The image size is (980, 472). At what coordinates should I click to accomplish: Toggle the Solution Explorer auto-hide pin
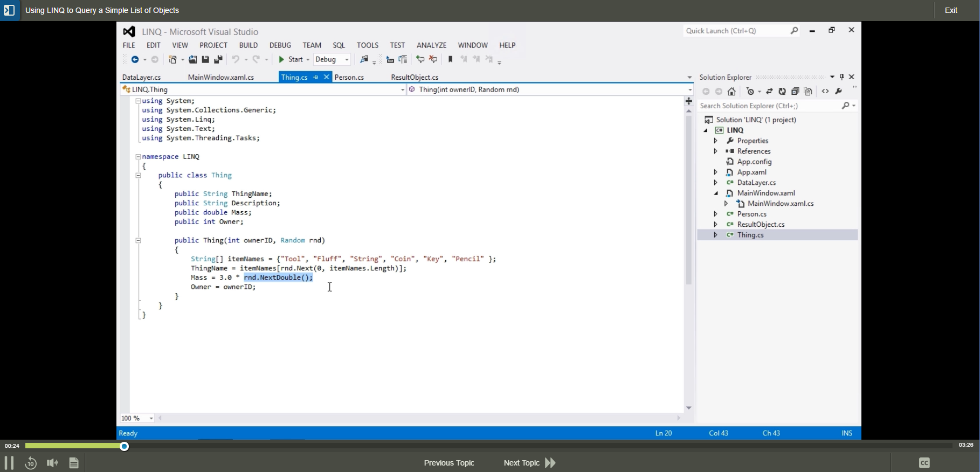pos(842,77)
